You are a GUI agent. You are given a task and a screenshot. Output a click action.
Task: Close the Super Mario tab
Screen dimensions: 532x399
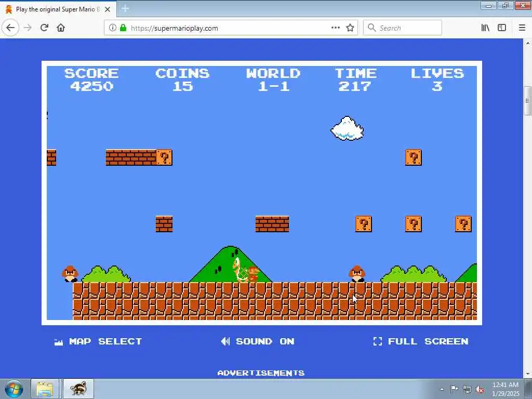pos(108,9)
